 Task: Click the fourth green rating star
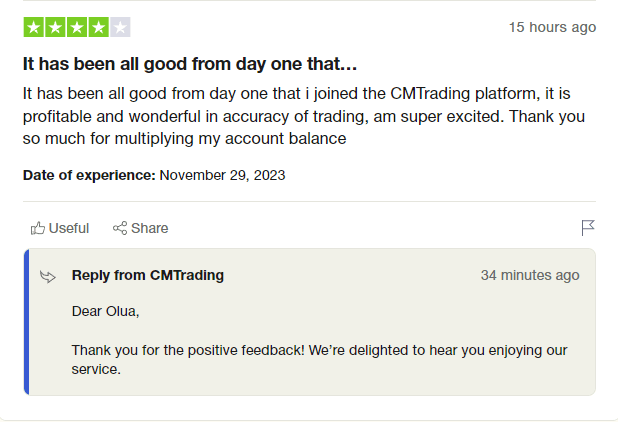[x=98, y=27]
